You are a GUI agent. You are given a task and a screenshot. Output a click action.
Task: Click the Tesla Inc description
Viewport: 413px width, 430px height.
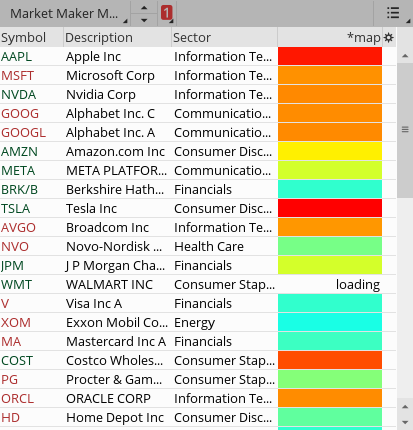pyautogui.click(x=91, y=209)
